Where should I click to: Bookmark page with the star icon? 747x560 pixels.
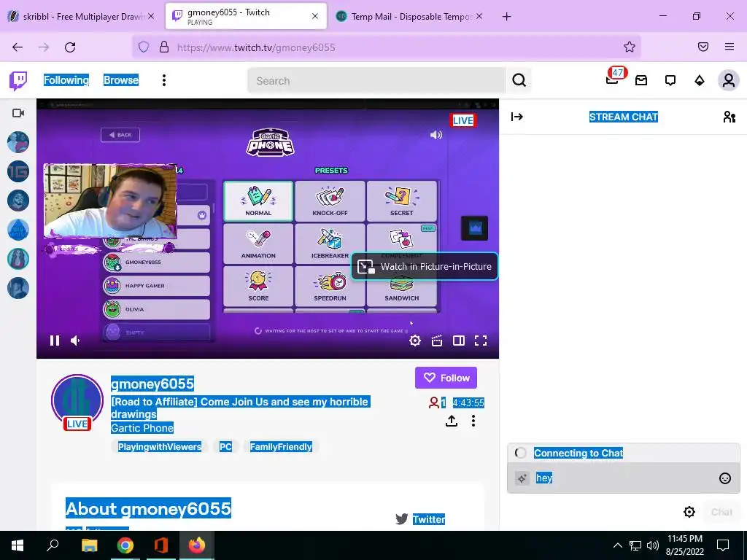pos(630,47)
